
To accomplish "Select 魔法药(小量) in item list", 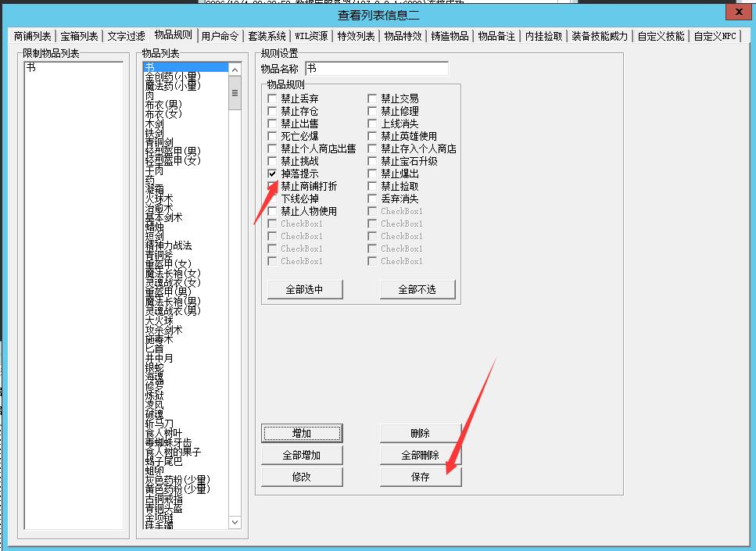I will click(186, 86).
